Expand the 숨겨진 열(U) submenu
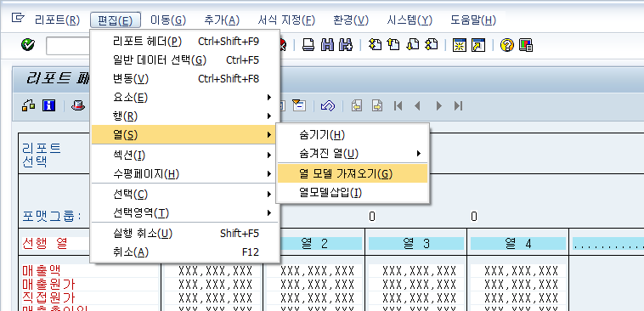Viewport: 644px width, 311px height. click(353, 154)
